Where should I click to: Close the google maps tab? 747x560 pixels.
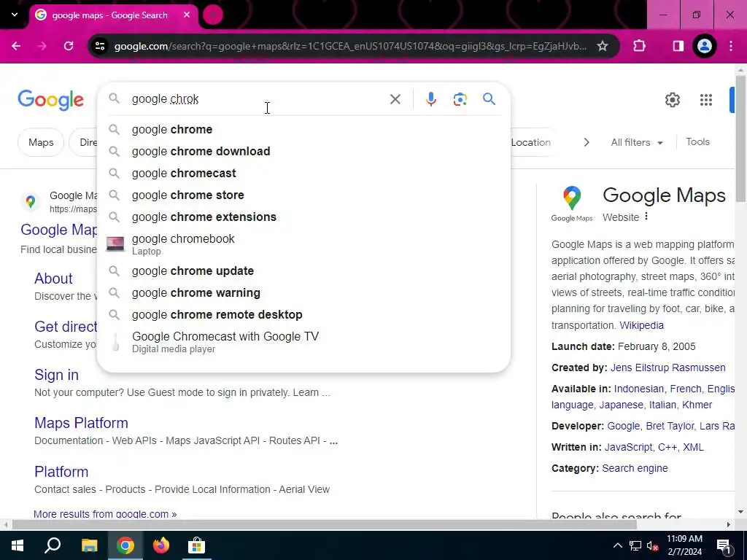click(187, 15)
